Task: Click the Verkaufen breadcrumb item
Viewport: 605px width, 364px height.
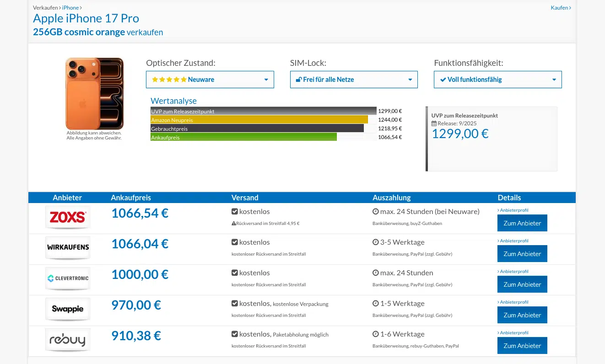Action: tap(45, 8)
